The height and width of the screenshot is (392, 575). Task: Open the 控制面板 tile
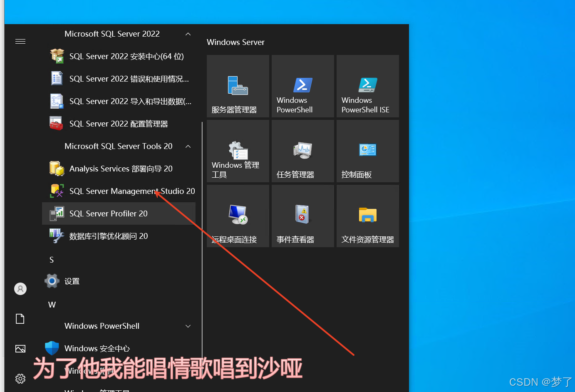368,151
